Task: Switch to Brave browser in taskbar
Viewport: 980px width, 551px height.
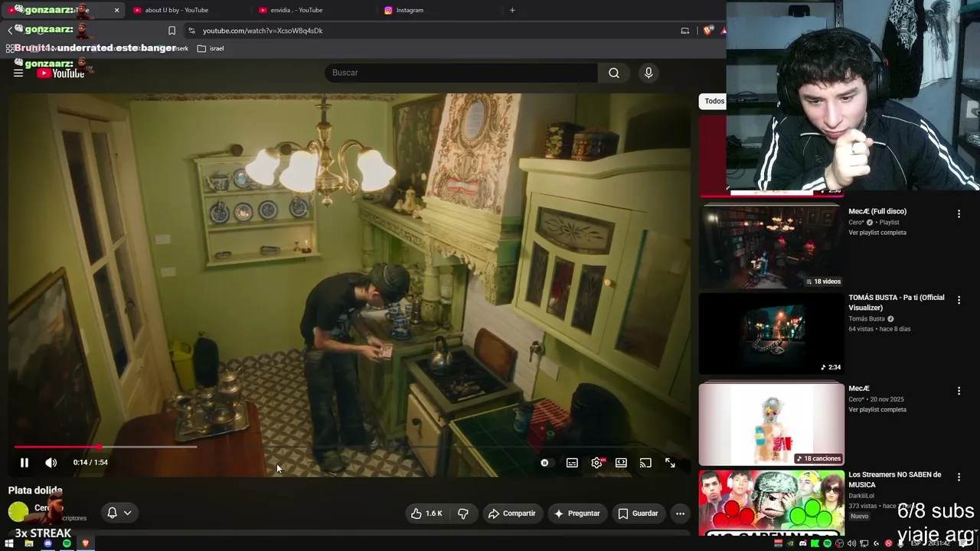Action: (x=86, y=543)
